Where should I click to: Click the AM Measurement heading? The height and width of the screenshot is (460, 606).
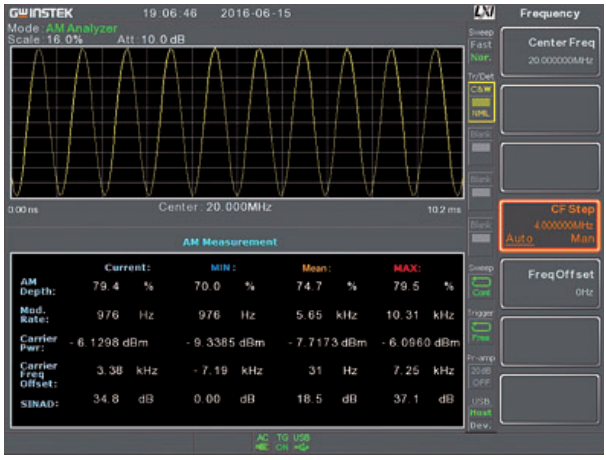pyautogui.click(x=230, y=242)
